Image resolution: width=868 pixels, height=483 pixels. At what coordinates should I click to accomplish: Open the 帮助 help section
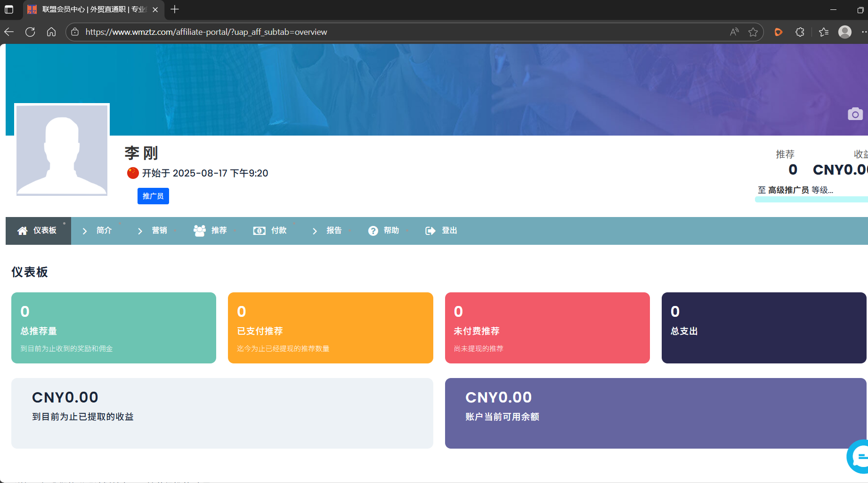[x=384, y=231]
